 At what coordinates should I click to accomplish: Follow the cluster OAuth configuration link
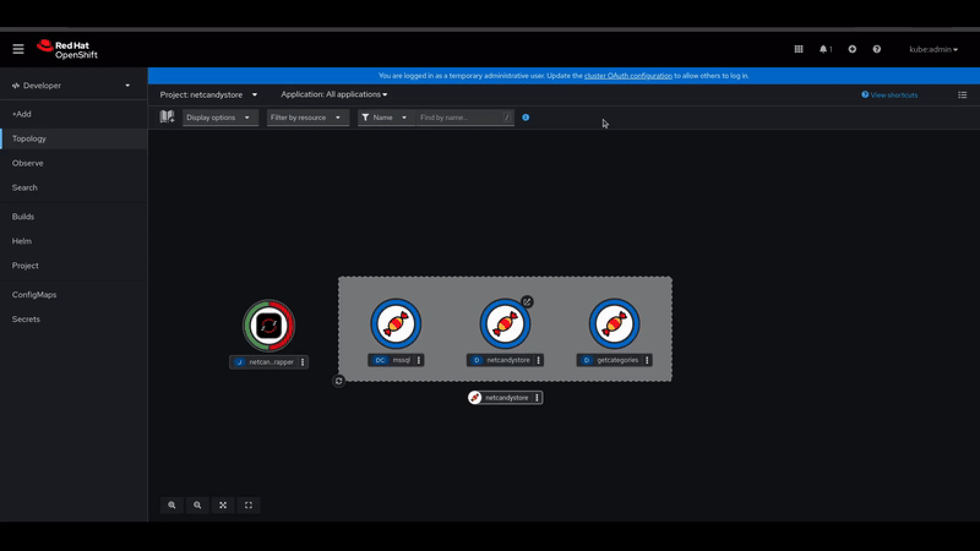pyautogui.click(x=628, y=76)
